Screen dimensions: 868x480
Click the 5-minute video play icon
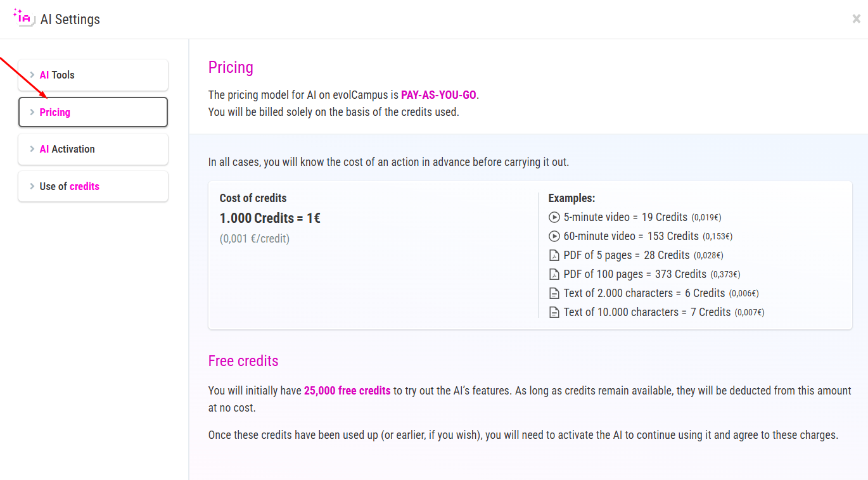pyautogui.click(x=554, y=217)
